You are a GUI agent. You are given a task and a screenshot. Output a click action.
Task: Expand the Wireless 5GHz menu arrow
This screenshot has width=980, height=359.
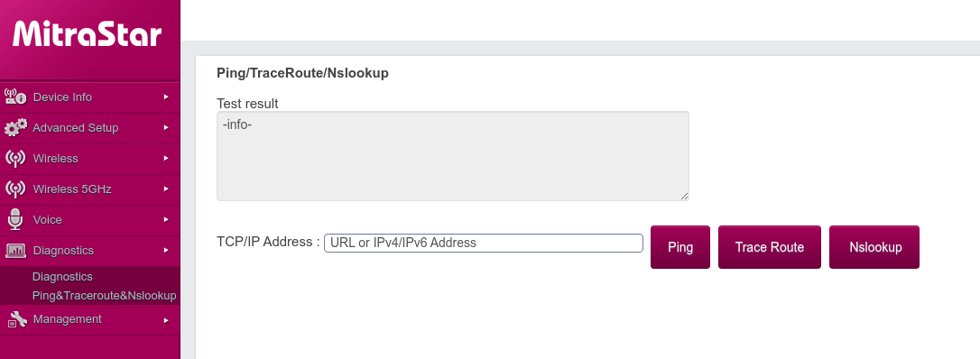166,189
